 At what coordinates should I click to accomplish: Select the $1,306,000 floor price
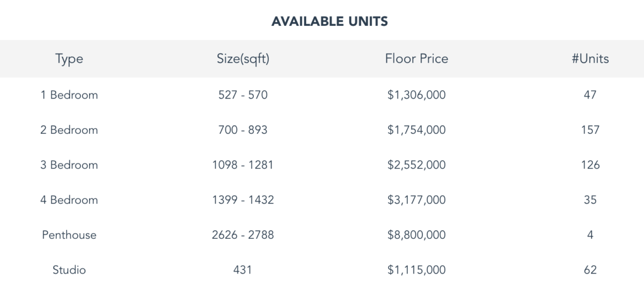pos(417,95)
